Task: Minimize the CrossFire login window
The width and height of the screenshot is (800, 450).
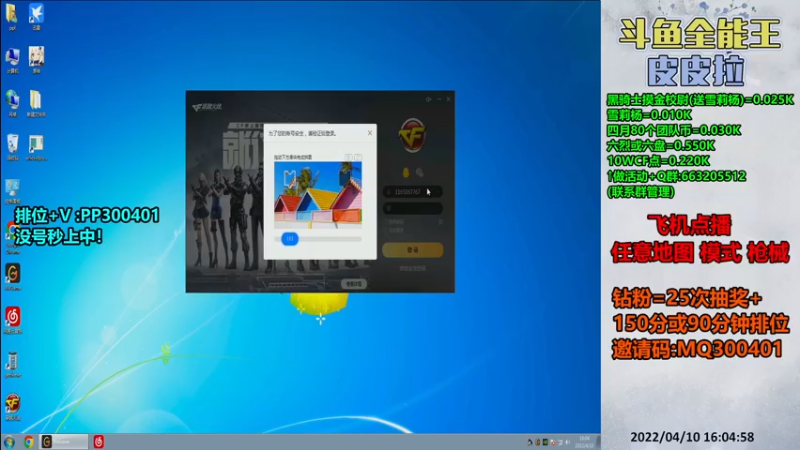Action: [x=439, y=99]
